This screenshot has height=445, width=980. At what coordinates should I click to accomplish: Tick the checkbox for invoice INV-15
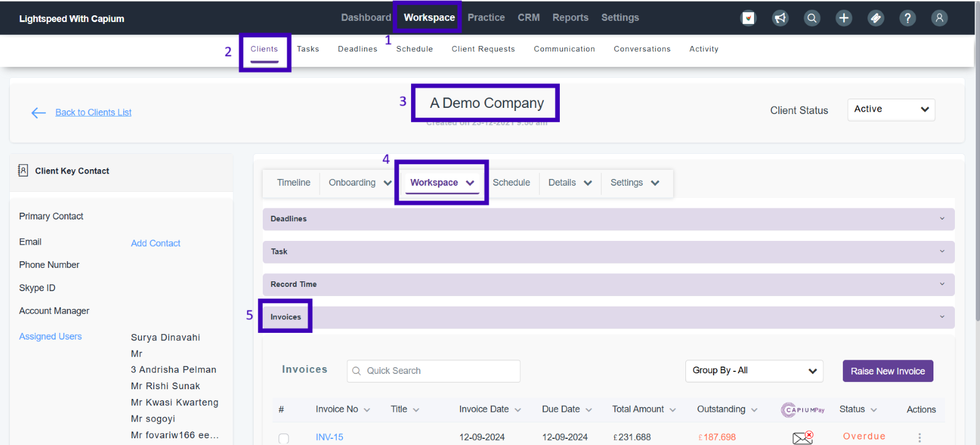pyautogui.click(x=284, y=439)
